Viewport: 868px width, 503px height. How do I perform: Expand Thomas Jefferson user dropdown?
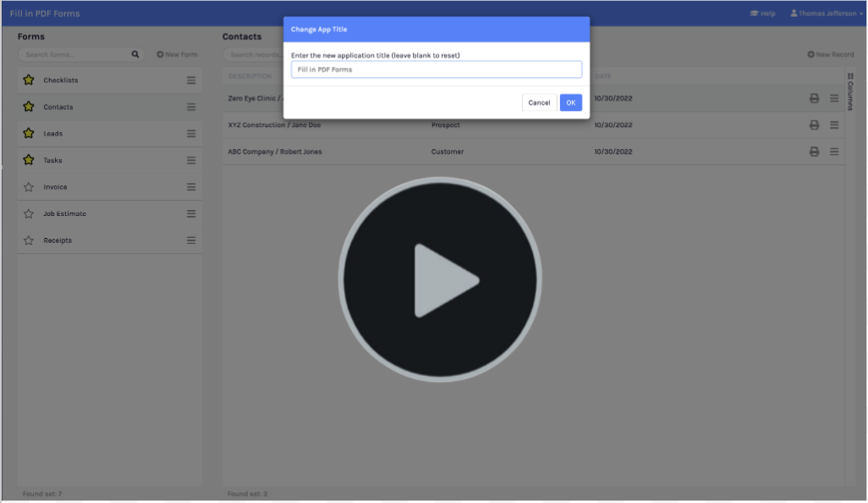pyautogui.click(x=827, y=14)
